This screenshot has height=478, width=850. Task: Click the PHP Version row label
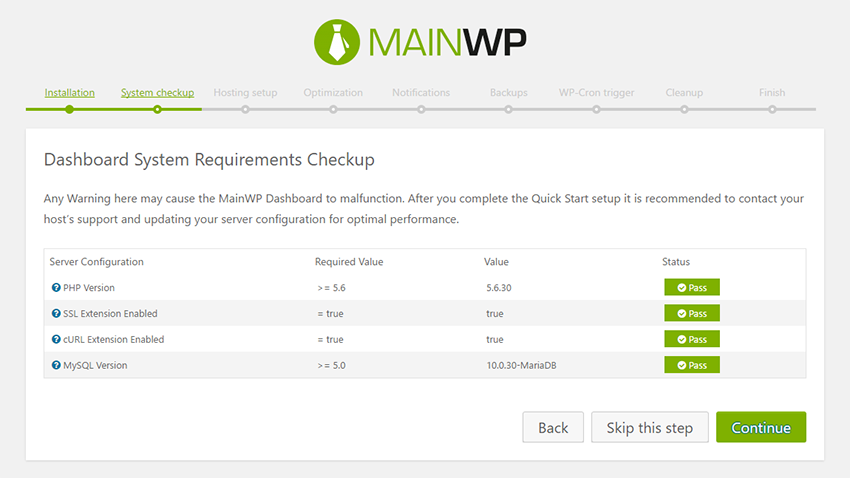tap(89, 288)
